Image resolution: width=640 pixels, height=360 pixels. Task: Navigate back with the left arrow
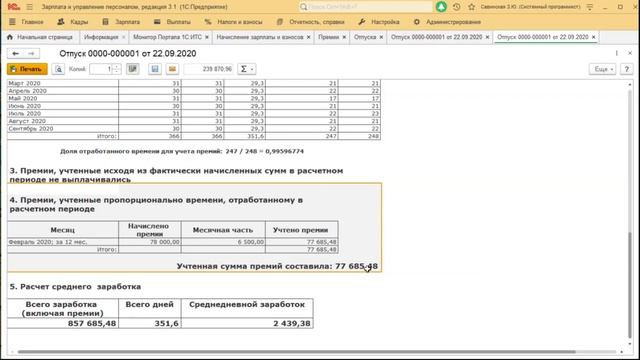(x=16, y=53)
